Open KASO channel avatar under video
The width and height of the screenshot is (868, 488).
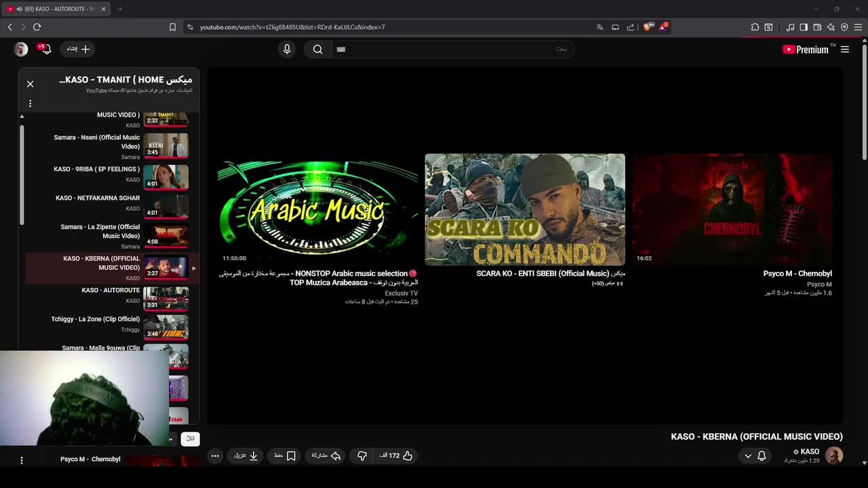coord(834,455)
